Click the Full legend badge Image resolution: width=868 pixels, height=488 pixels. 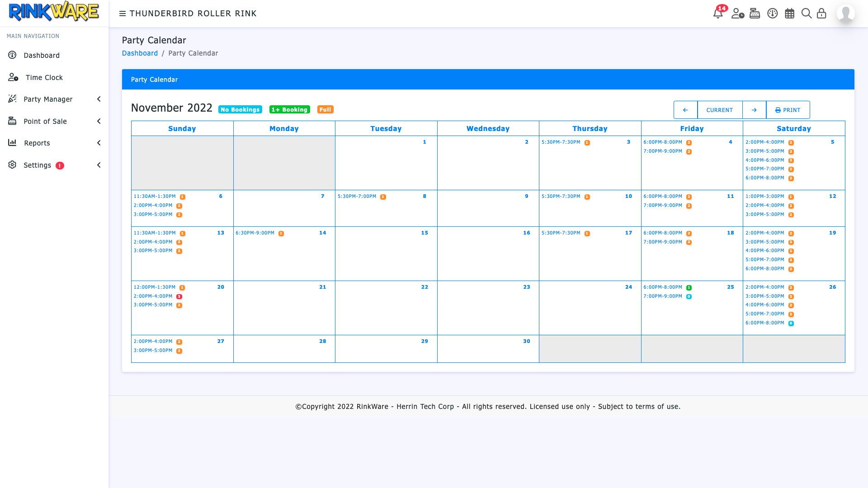point(325,109)
